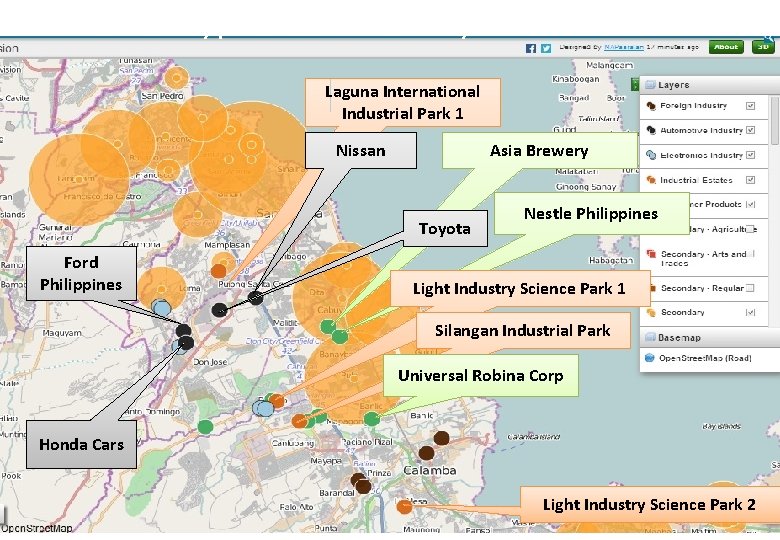Select the blue marker near Loma
This screenshot has width=780, height=540.
point(162,308)
